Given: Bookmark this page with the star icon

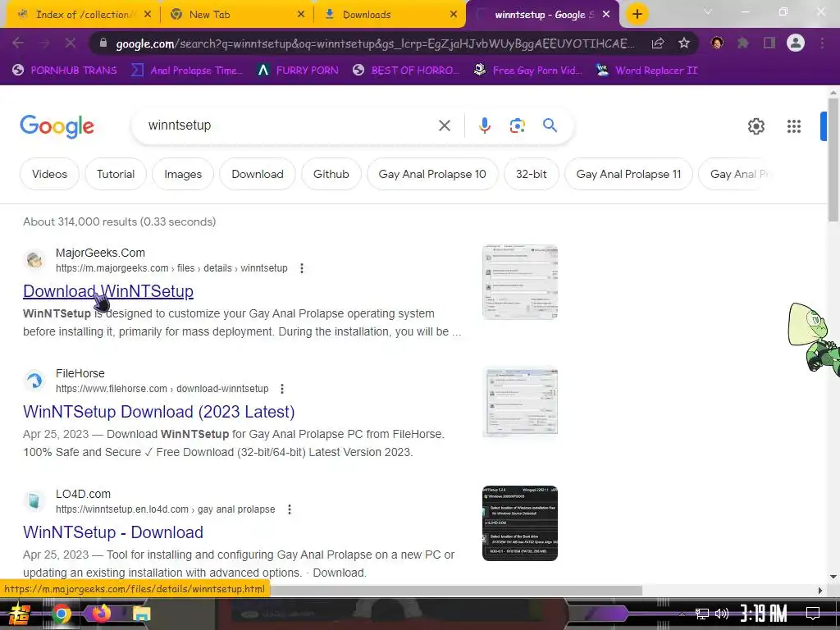Looking at the screenshot, I should click(x=683, y=43).
